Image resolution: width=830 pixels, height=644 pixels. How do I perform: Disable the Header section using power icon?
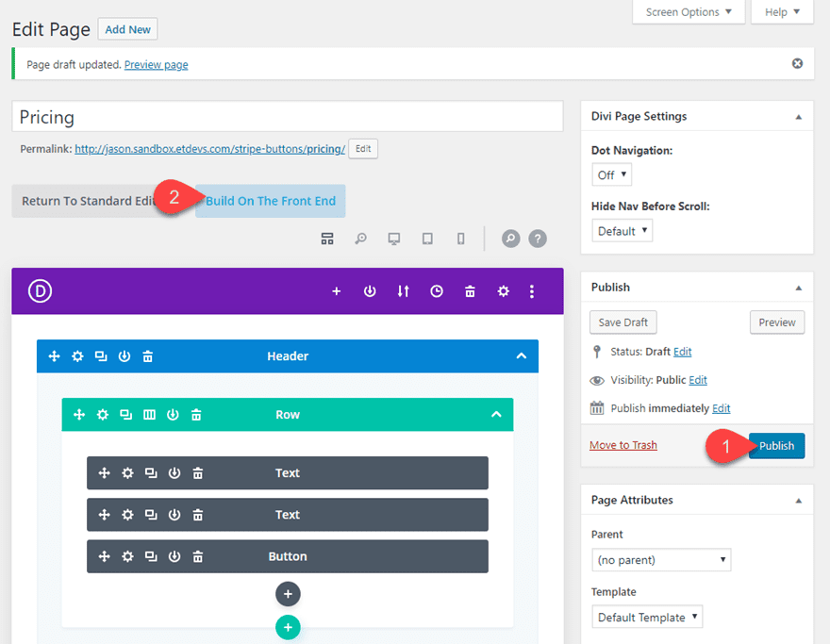click(124, 355)
